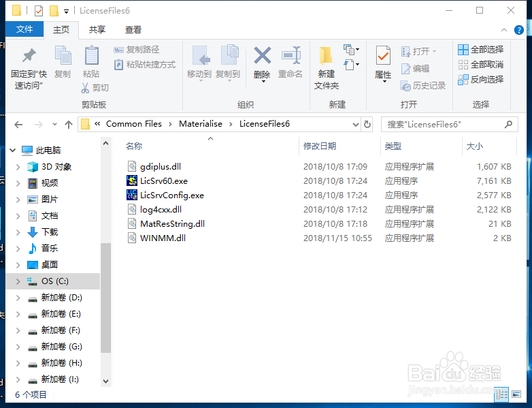
Task: Open the 文件 menu tab
Action: [24, 29]
